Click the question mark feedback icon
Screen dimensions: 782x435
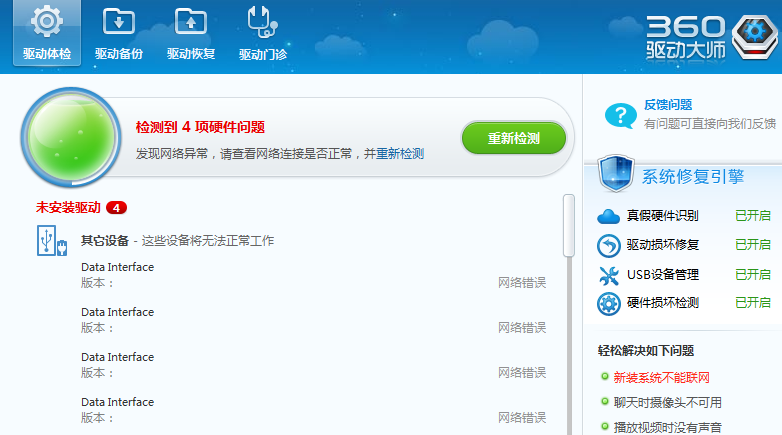coord(620,115)
